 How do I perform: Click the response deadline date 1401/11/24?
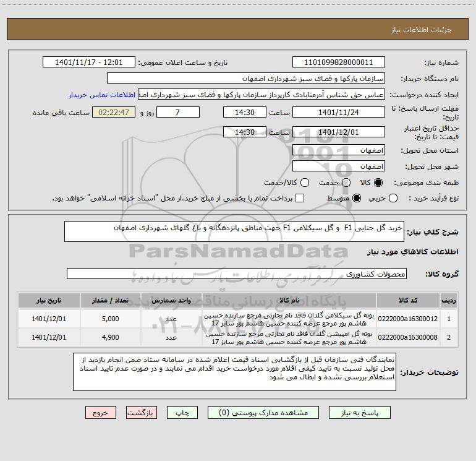point(339,112)
